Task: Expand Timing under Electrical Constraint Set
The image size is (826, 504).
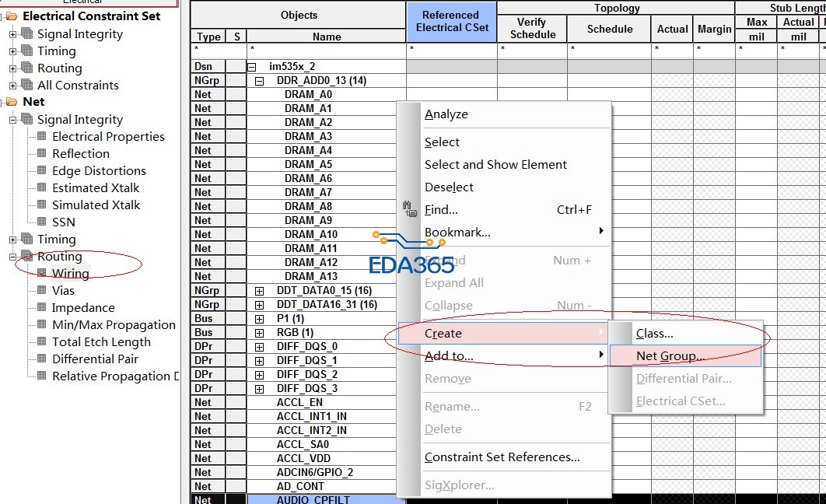Action: pyautogui.click(x=12, y=51)
